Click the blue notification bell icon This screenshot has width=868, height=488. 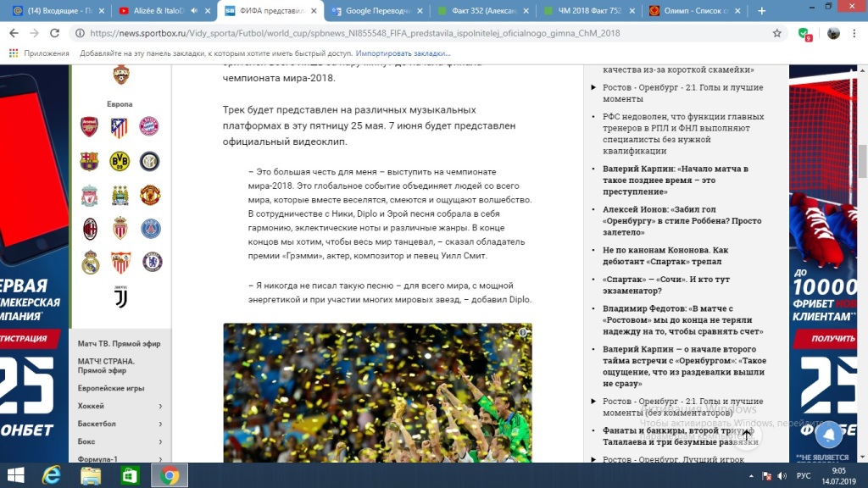(829, 435)
